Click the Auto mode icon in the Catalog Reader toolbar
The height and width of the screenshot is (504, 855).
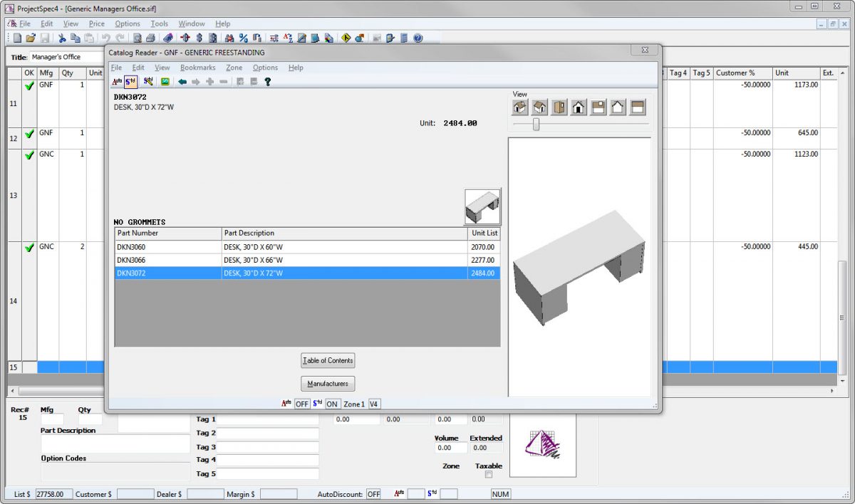(117, 82)
